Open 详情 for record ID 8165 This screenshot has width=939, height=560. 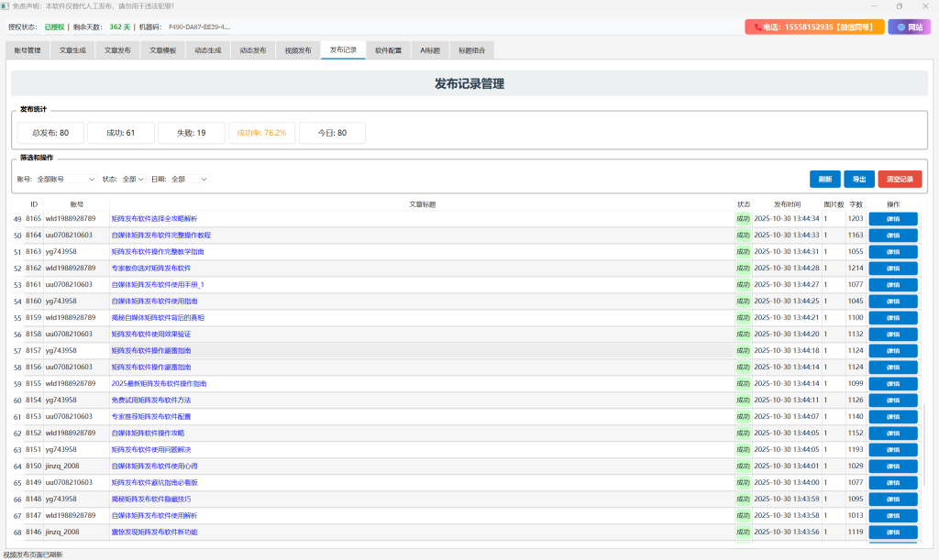(x=892, y=219)
